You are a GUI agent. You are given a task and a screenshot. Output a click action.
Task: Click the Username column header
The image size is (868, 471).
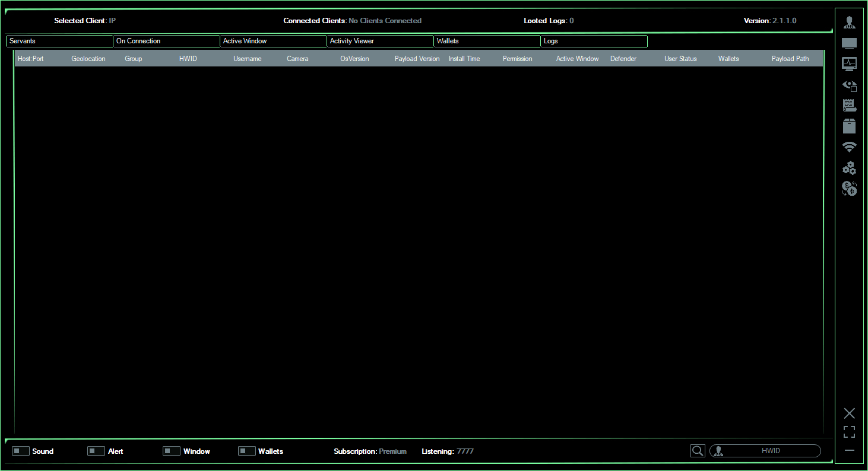pos(248,59)
